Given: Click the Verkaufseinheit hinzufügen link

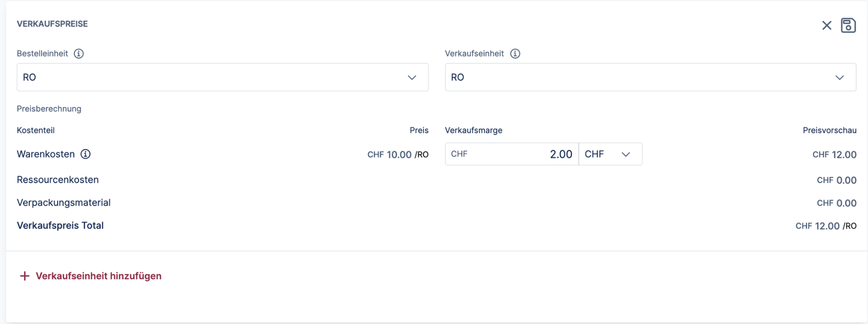Looking at the screenshot, I should click(x=99, y=276).
